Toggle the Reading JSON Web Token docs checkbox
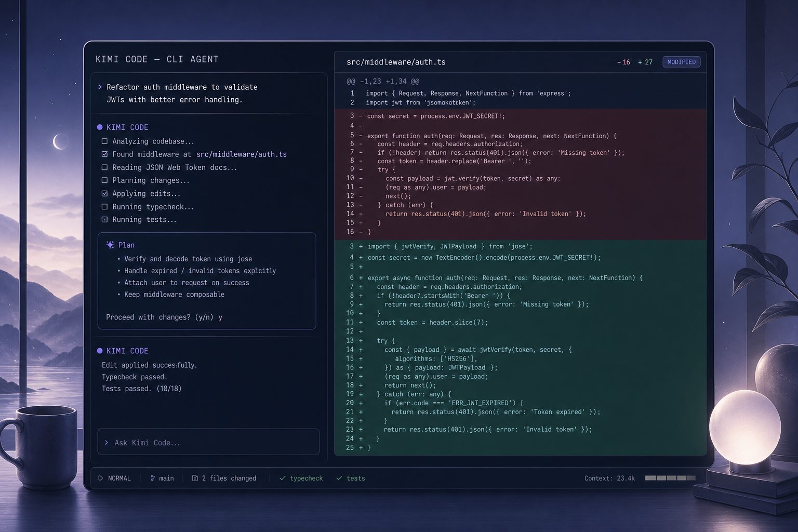 click(104, 167)
